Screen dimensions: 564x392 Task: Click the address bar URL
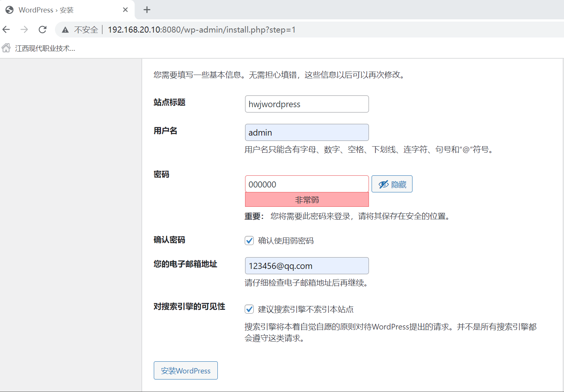pos(202,30)
